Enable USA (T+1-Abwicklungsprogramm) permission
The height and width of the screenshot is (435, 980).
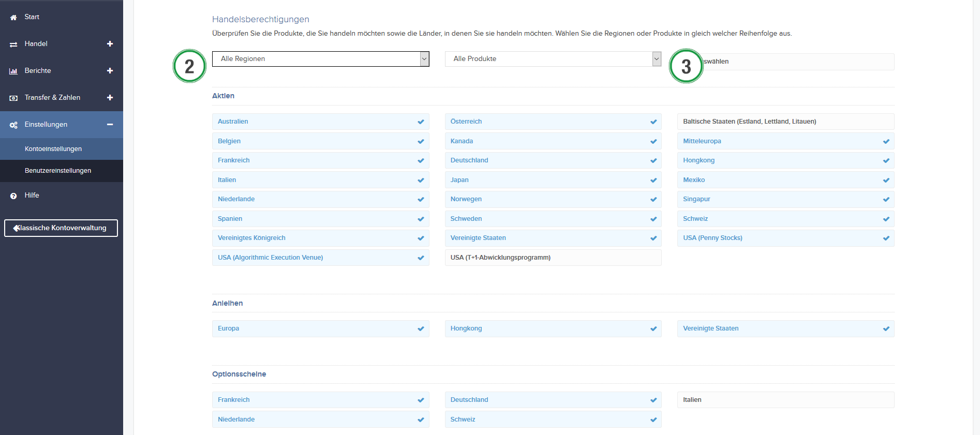click(x=553, y=258)
